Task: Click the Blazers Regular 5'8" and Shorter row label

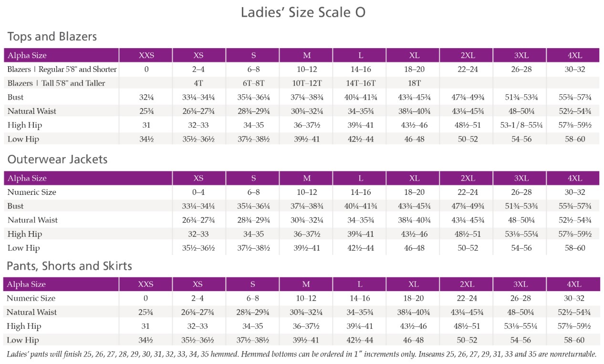Action: tap(62, 70)
